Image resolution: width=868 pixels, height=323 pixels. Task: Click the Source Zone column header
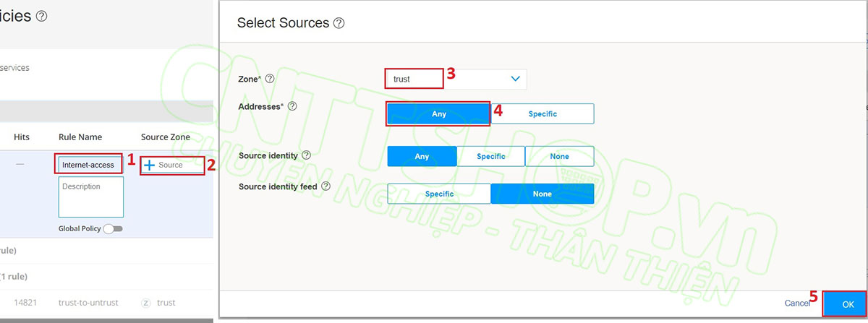pos(166,137)
